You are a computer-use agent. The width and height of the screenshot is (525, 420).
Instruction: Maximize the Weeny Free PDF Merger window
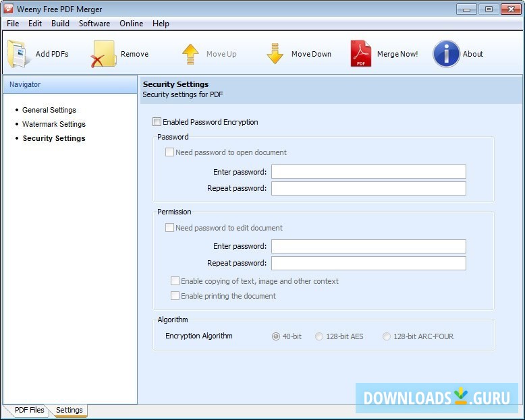pos(489,9)
